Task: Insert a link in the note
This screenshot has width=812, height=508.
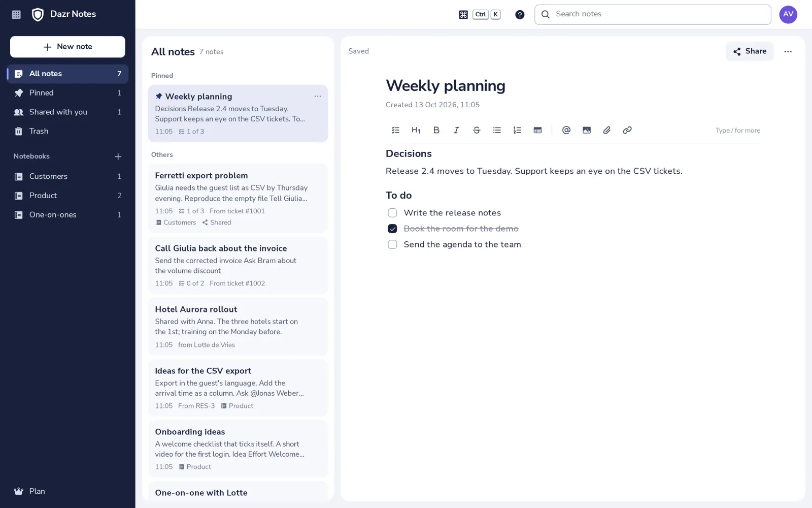Action: pos(627,130)
